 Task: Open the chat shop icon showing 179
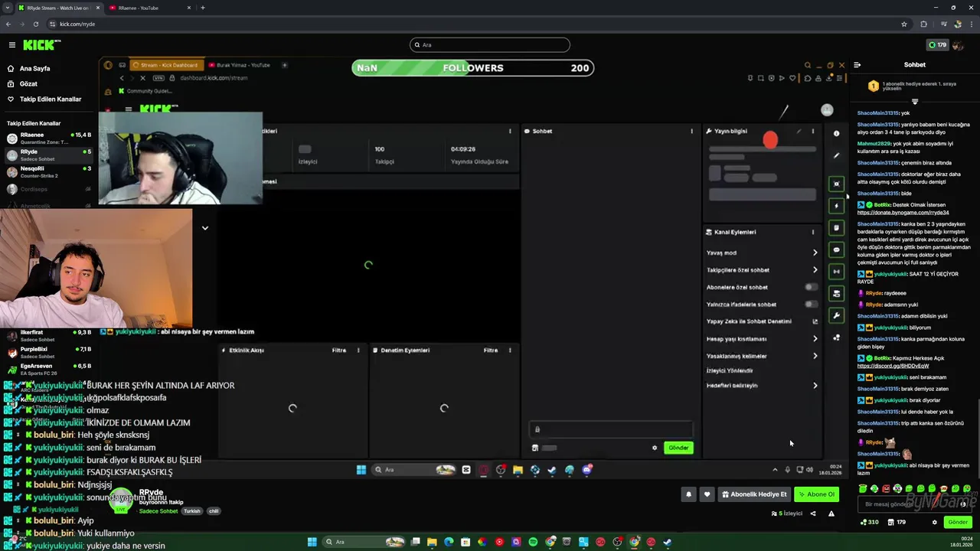click(896, 522)
